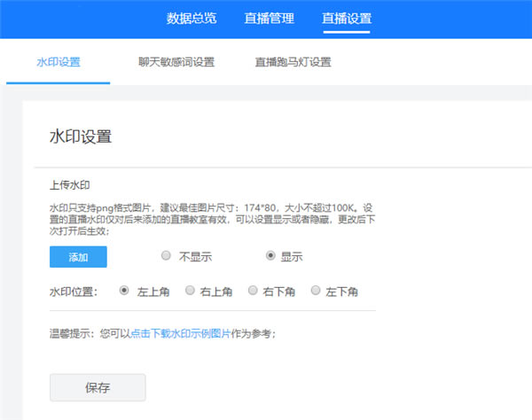Viewport: 532px width, 420px height.
Task: Pick the 右上角 watermark position radio
Action: tap(189, 291)
